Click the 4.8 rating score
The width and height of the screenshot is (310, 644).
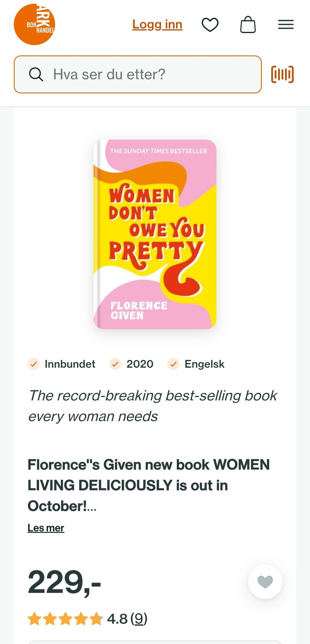pos(117,619)
